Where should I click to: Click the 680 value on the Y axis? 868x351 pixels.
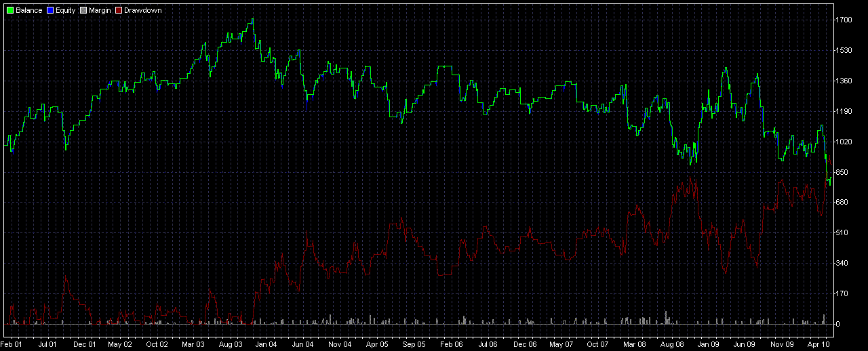(x=842, y=203)
